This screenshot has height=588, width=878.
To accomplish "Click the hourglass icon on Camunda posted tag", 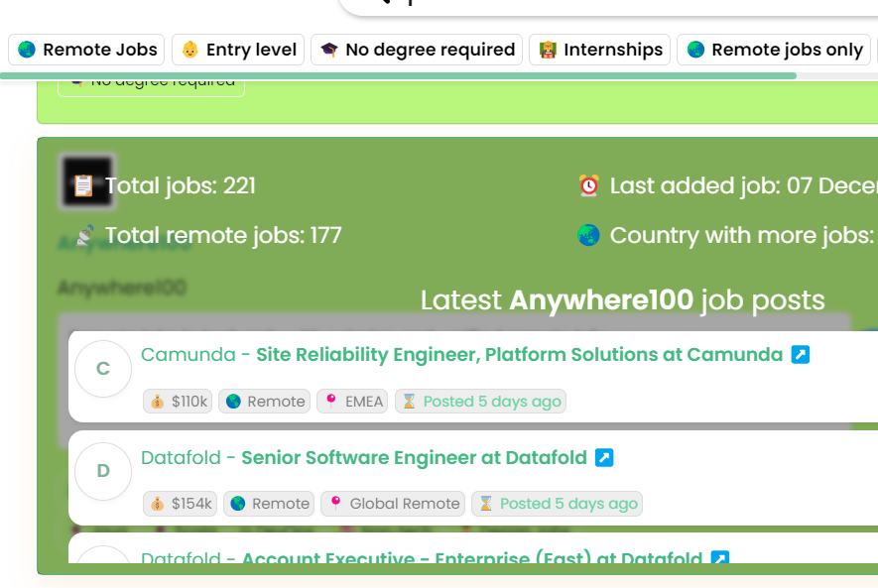I will 410,402.
